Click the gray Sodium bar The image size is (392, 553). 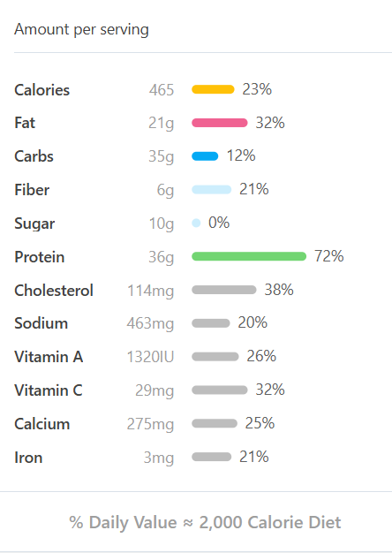(211, 323)
